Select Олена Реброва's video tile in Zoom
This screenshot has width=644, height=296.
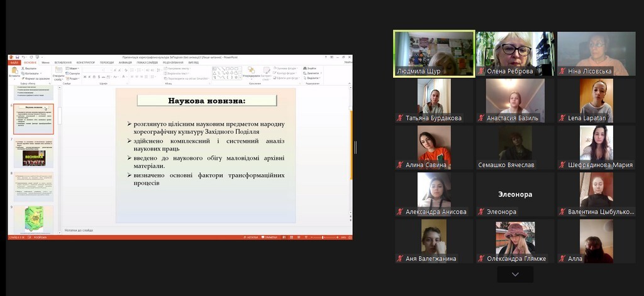515,53
